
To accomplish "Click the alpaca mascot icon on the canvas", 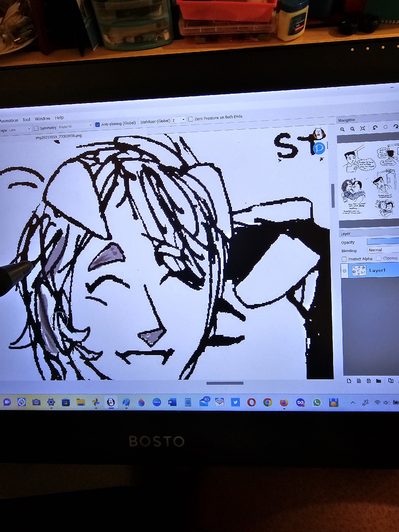I will pyautogui.click(x=319, y=133).
